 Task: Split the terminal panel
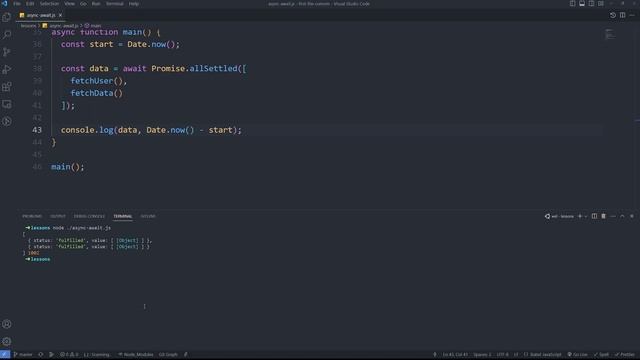(594, 216)
